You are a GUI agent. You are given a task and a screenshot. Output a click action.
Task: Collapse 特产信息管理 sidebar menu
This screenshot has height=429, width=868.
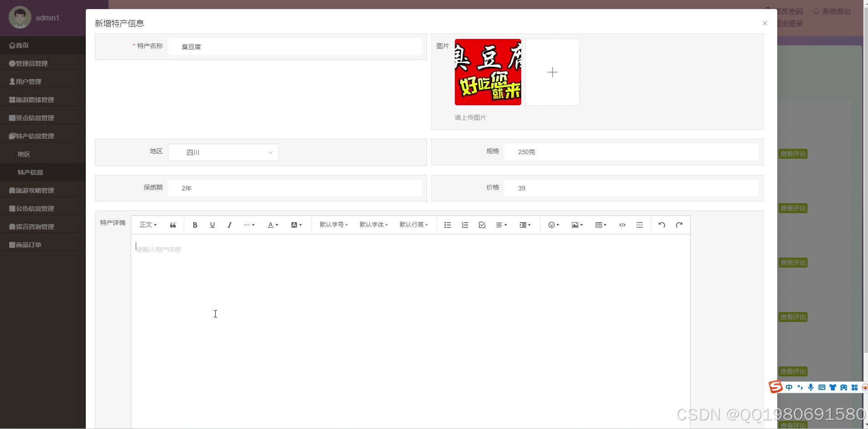point(43,136)
